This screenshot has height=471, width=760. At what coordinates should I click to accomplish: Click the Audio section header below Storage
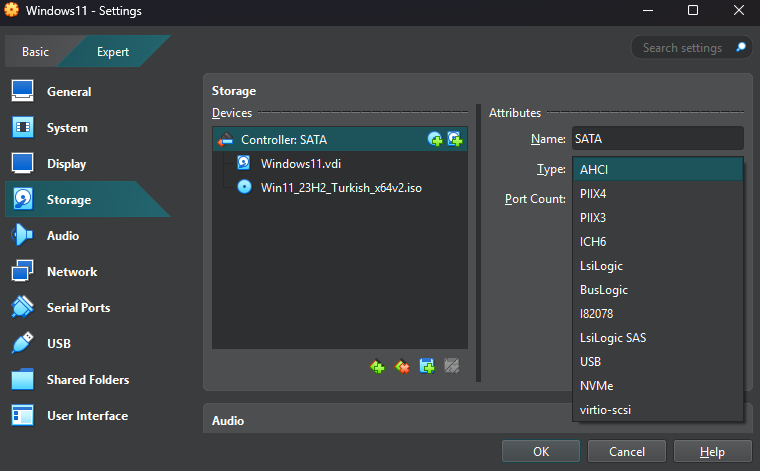click(x=228, y=421)
